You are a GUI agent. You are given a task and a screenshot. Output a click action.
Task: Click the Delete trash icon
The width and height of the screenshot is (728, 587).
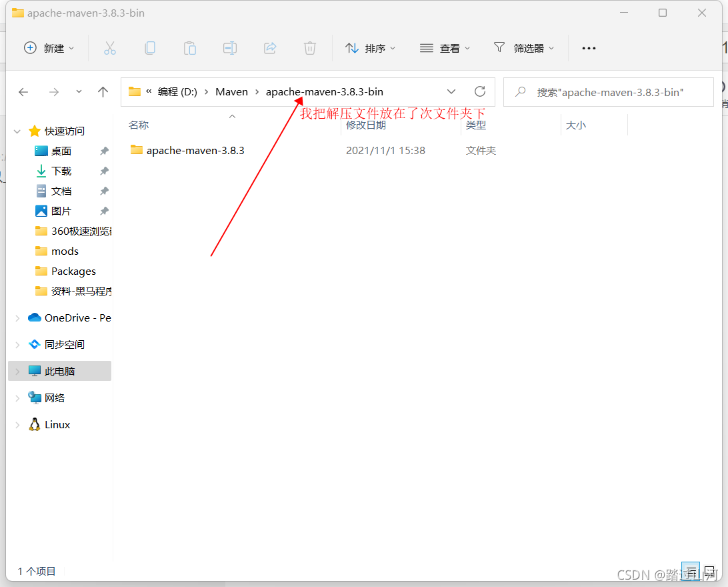[309, 47]
